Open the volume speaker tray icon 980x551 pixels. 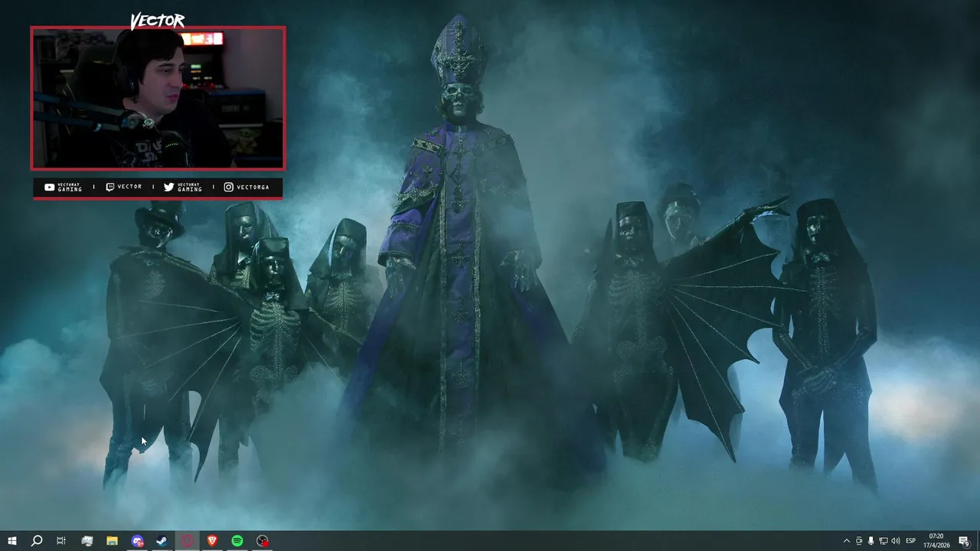point(895,541)
